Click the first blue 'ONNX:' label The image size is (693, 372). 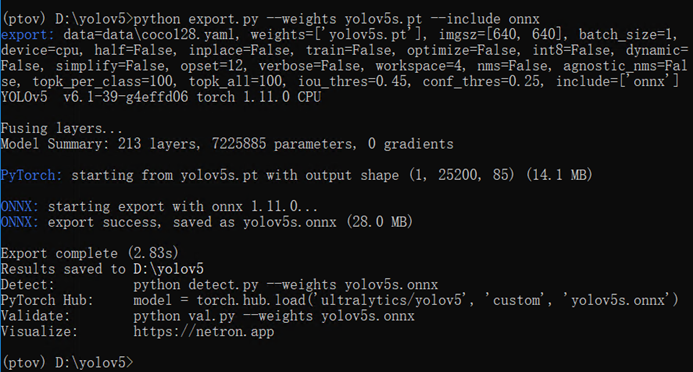coord(20,206)
